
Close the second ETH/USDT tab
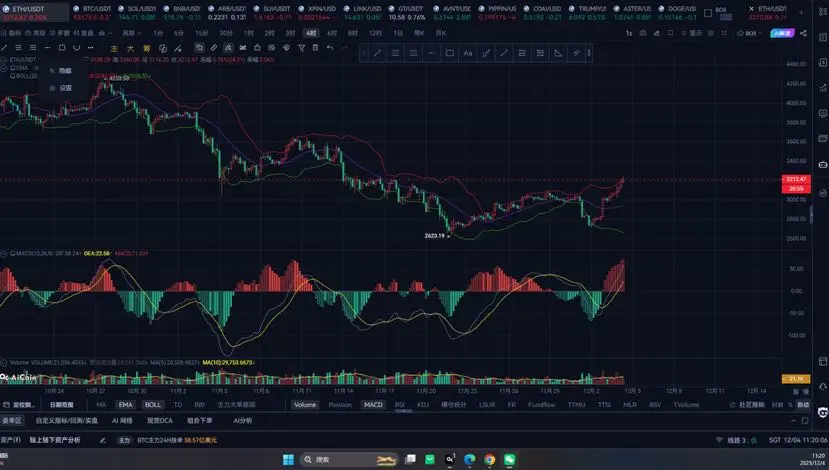pyautogui.click(x=751, y=9)
